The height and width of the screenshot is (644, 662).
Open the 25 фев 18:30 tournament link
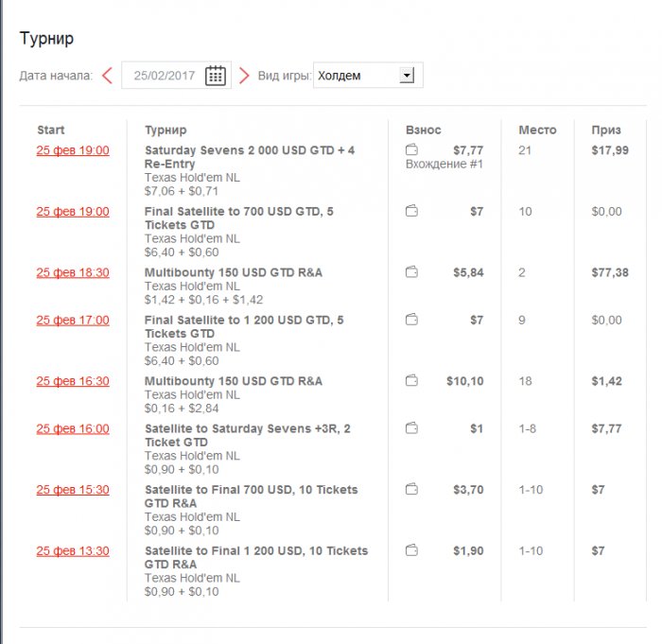pyautogui.click(x=73, y=272)
